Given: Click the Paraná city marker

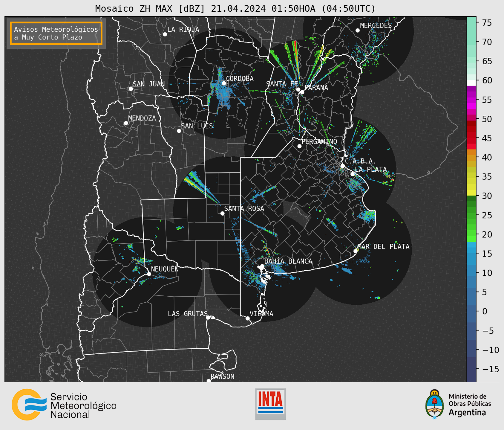Looking at the screenshot, I should point(302,92).
